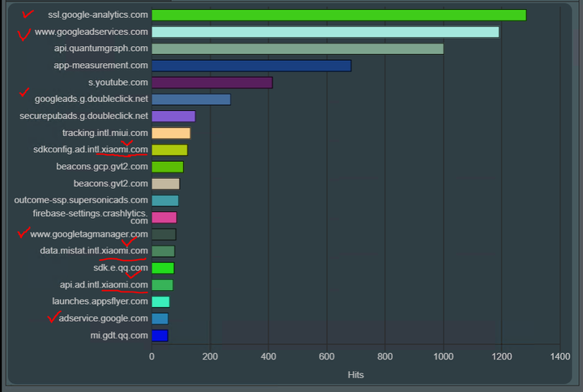Viewport: 583px width, 392px height.
Task: Click the sdk.e.qq.com label
Action: tap(121, 268)
